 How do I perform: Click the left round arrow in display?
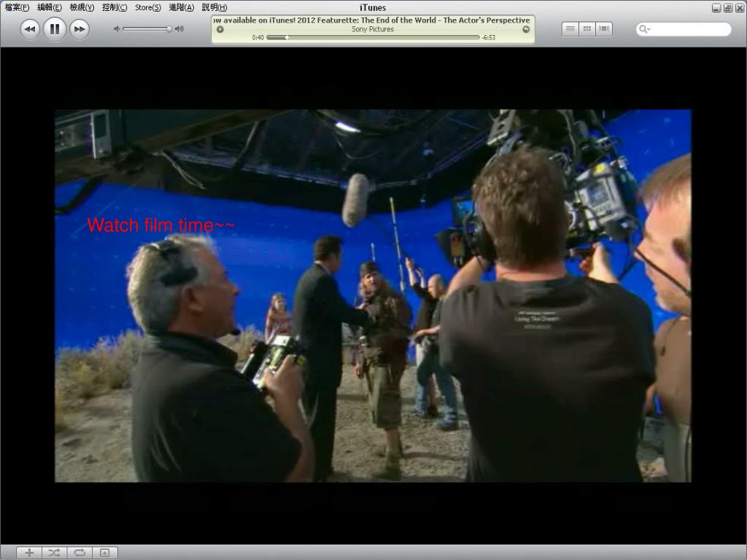tap(220, 29)
